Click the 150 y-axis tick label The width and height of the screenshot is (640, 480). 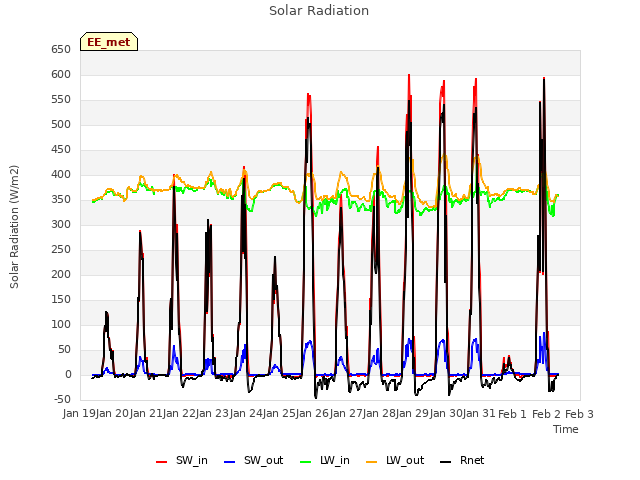pyautogui.click(x=61, y=300)
